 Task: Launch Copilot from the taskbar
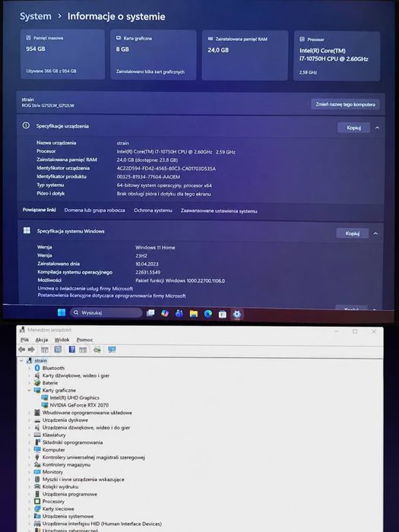165,313
